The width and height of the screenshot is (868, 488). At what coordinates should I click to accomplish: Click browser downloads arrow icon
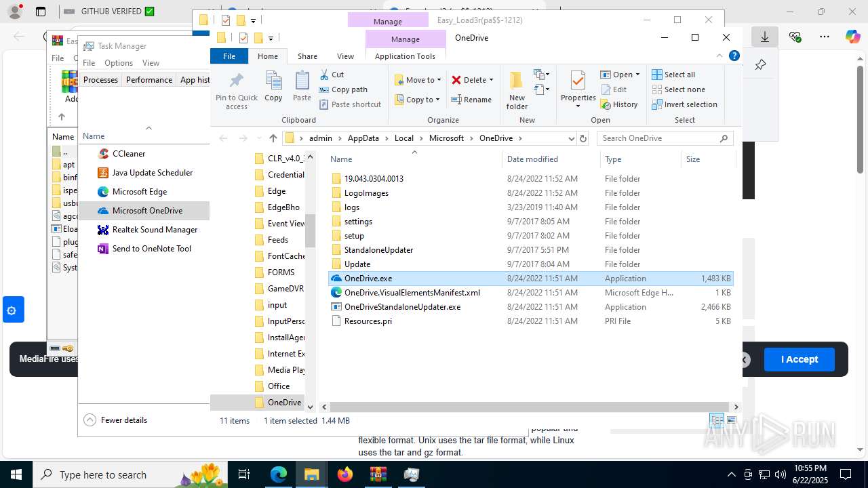tap(764, 37)
